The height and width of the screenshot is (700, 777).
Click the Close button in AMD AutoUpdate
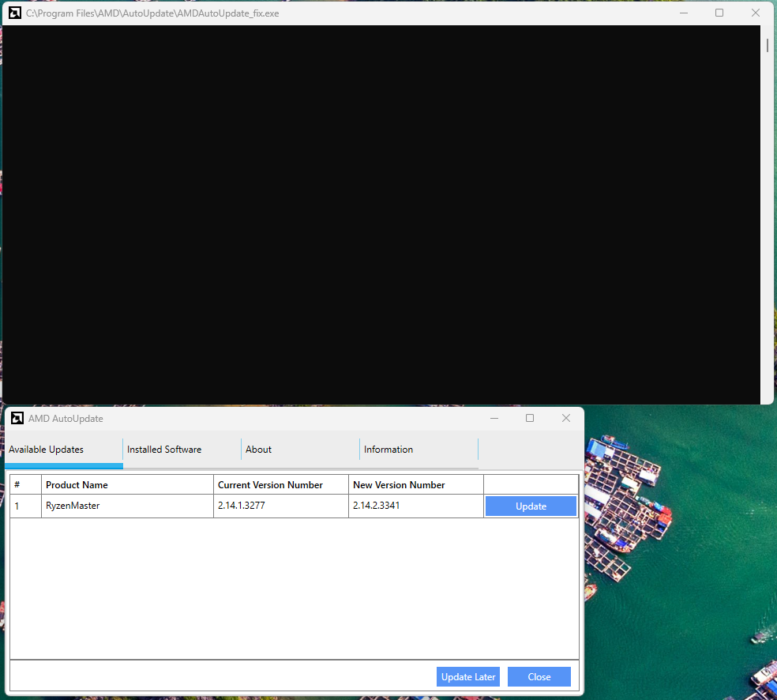pyautogui.click(x=539, y=677)
